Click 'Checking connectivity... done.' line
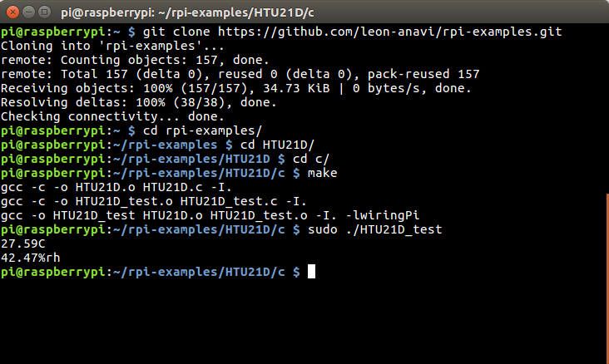609x364 pixels. click(112, 116)
